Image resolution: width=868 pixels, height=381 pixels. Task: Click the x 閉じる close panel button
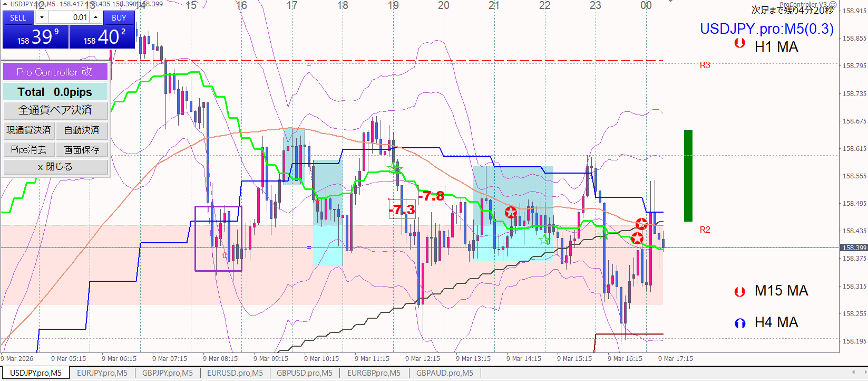point(55,167)
